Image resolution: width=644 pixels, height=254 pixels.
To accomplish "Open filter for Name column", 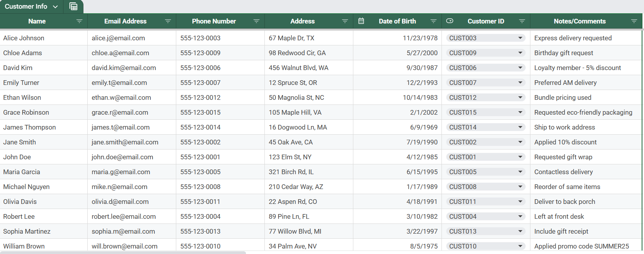I will 79,21.
